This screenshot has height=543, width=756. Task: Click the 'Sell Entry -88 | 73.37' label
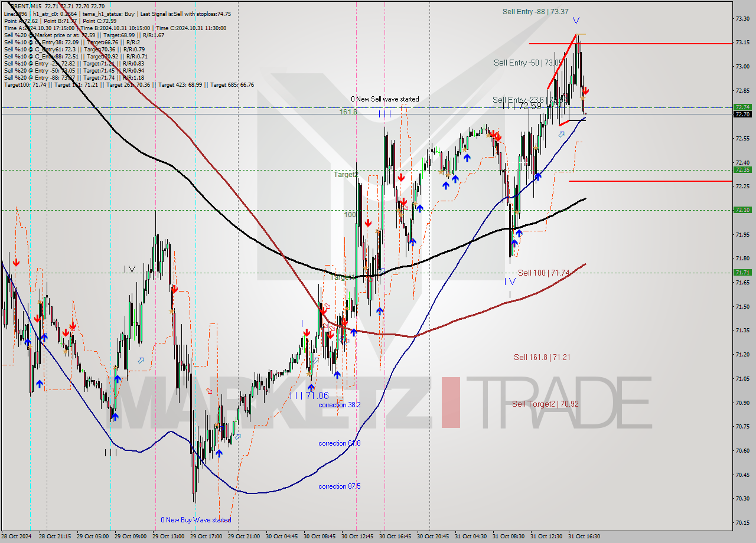point(535,11)
